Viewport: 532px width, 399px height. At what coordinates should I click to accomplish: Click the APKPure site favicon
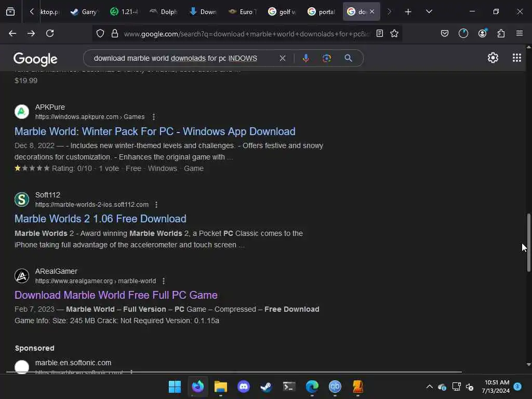[x=22, y=112]
